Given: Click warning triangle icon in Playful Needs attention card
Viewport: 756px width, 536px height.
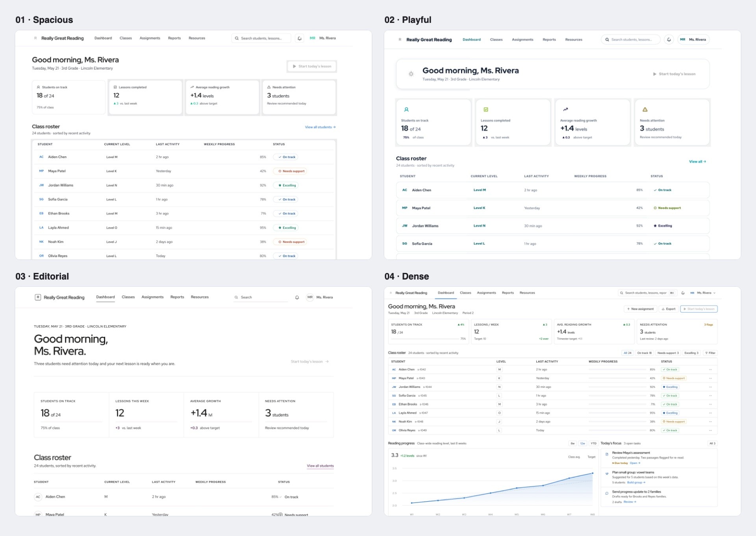Looking at the screenshot, I should (645, 109).
